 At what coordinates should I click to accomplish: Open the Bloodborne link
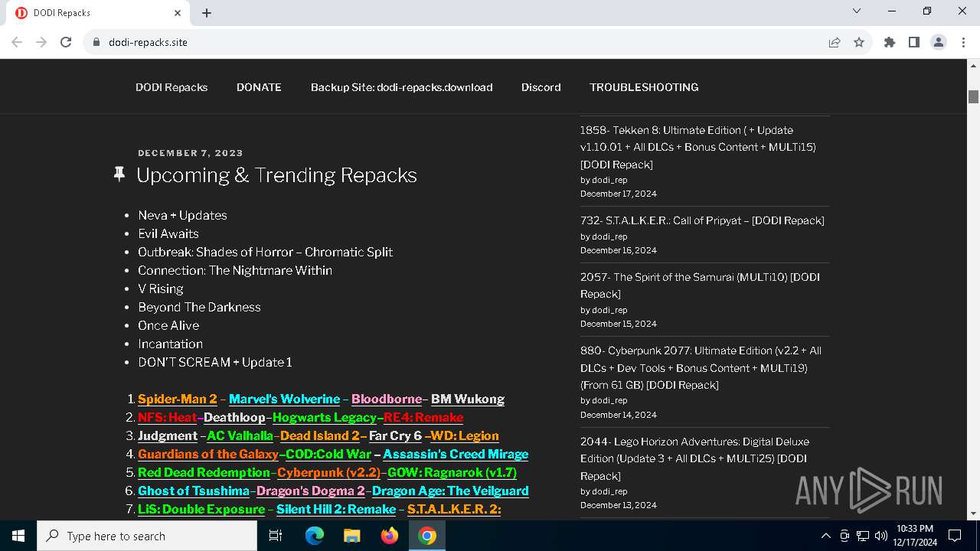(x=387, y=399)
